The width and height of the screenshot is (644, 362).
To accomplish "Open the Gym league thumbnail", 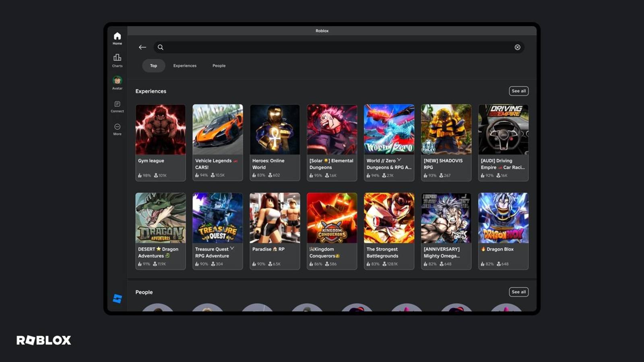I will 161,130.
